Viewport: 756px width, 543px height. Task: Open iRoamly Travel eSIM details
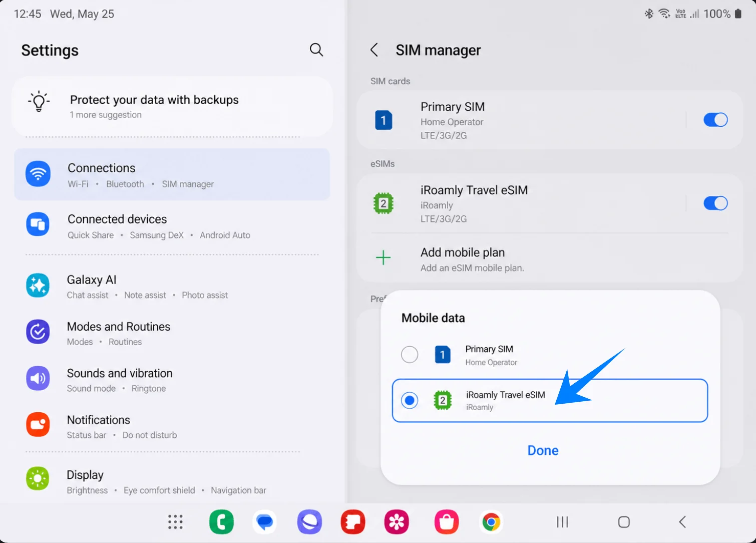[521, 203]
